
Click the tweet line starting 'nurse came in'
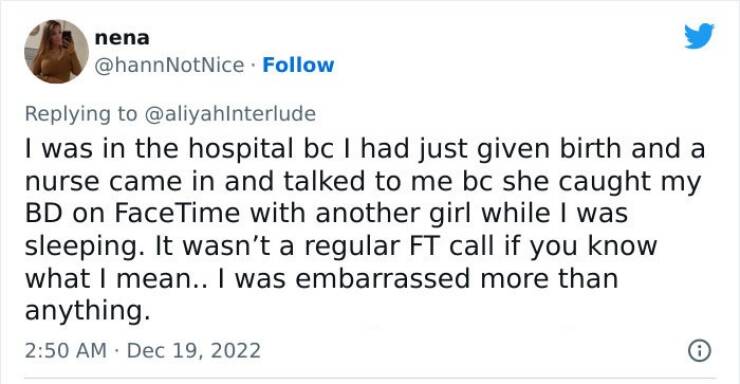pyautogui.click(x=363, y=182)
